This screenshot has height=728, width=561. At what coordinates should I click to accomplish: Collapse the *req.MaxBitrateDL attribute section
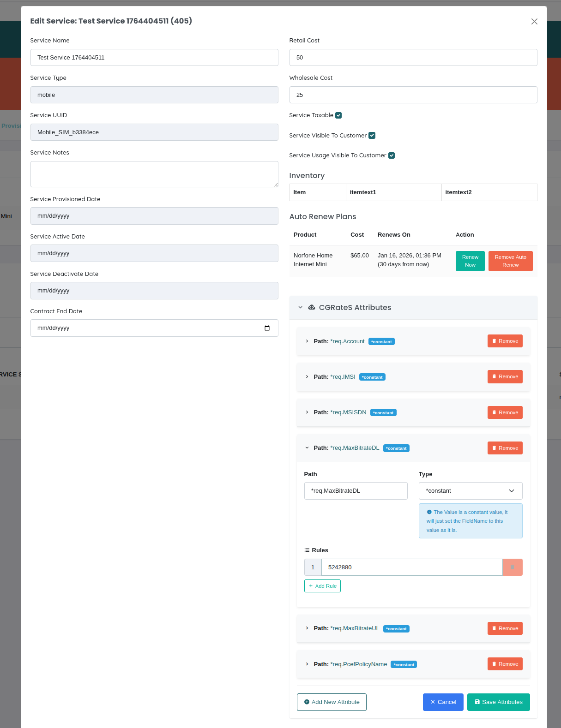click(x=307, y=448)
